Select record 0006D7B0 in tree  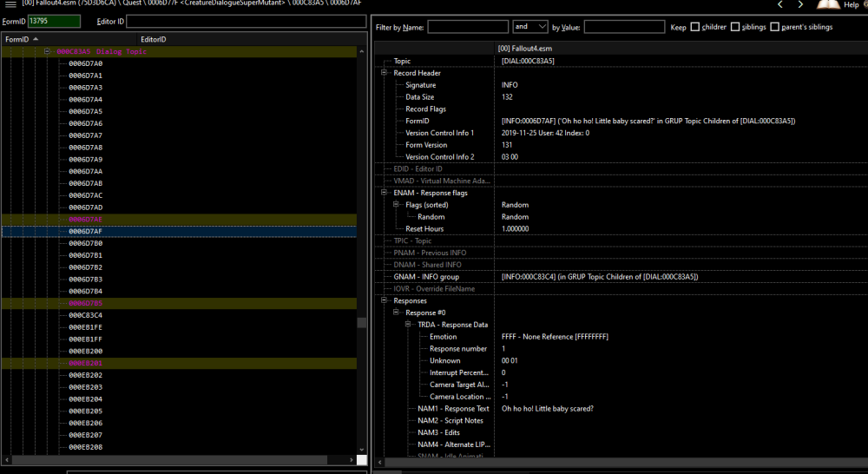[x=85, y=243]
